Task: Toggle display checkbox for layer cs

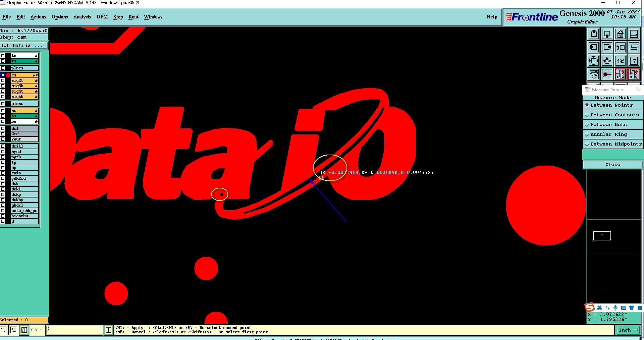Action: click(x=3, y=75)
